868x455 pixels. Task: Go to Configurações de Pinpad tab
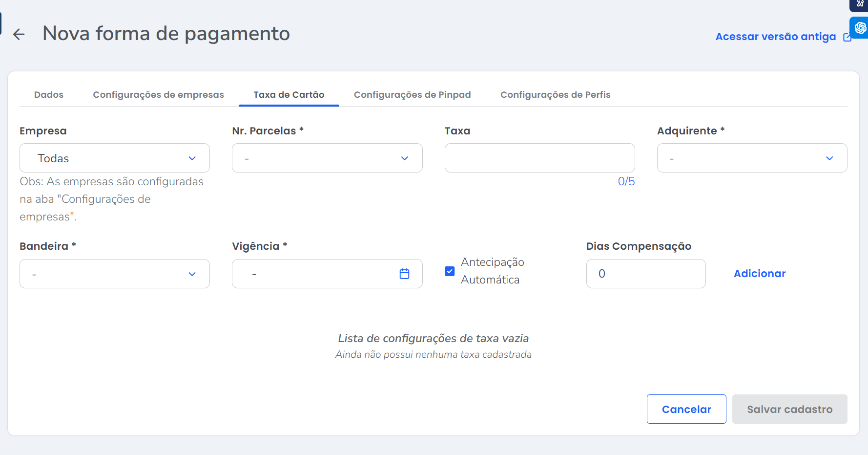pos(412,95)
